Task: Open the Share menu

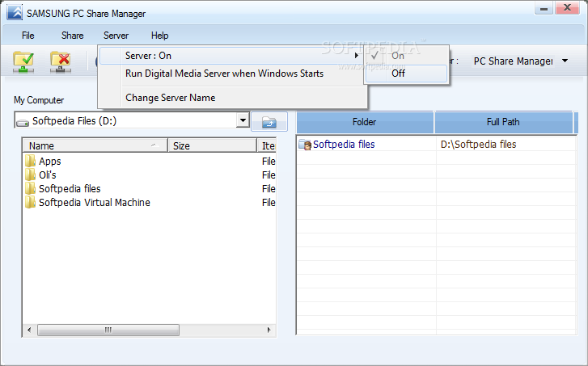Action: (x=72, y=36)
